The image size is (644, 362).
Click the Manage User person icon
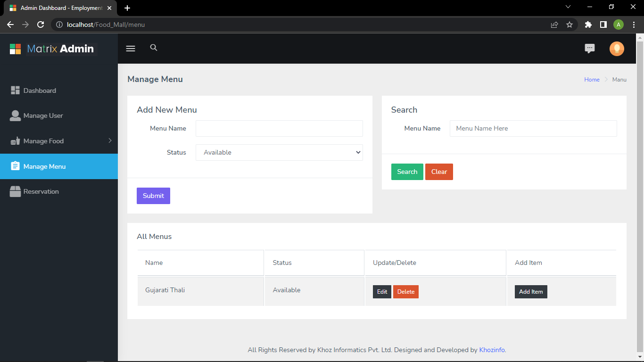(x=15, y=115)
